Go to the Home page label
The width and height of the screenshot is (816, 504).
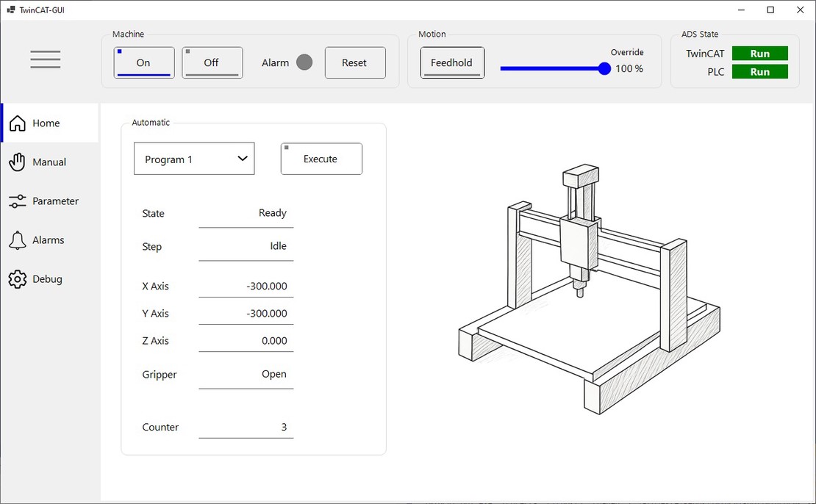pos(46,123)
